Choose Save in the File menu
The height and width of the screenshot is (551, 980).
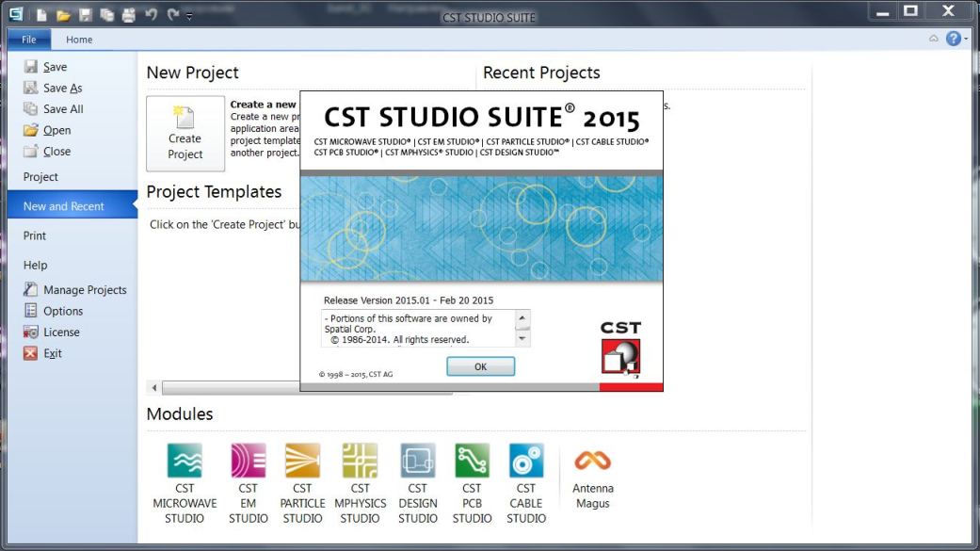point(45,66)
